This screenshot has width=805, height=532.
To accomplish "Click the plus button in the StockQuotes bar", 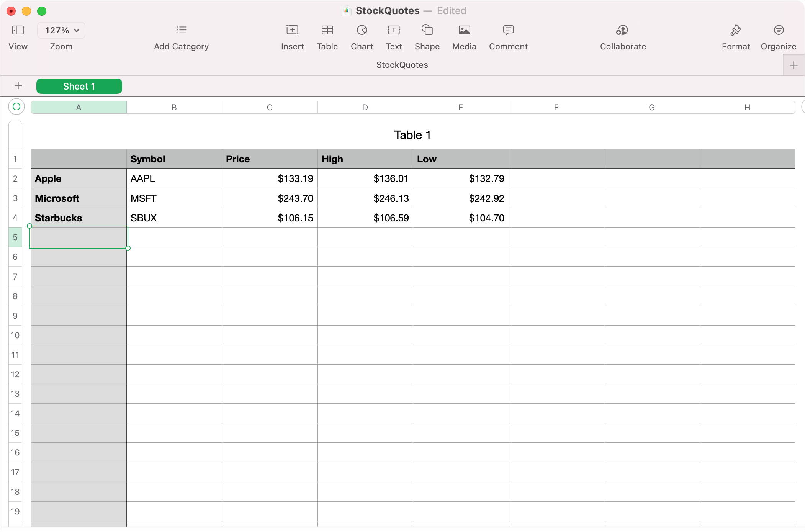I will [794, 65].
